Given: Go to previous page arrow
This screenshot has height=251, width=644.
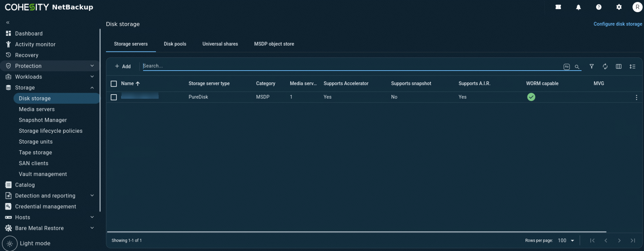Looking at the screenshot, I should pyautogui.click(x=606, y=241).
